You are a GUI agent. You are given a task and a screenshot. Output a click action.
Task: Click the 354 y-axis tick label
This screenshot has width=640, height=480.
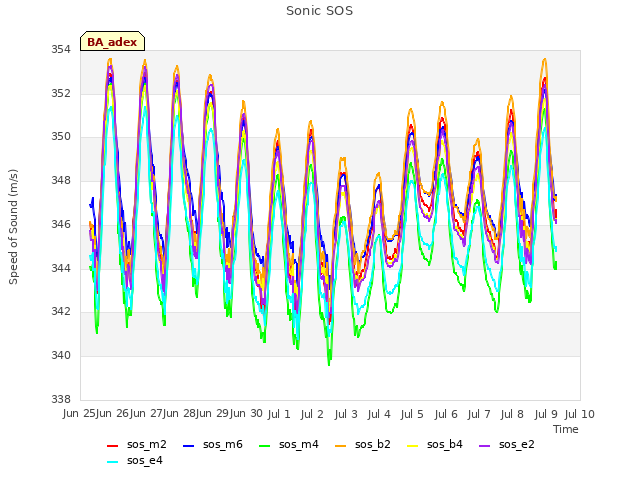tap(61, 50)
